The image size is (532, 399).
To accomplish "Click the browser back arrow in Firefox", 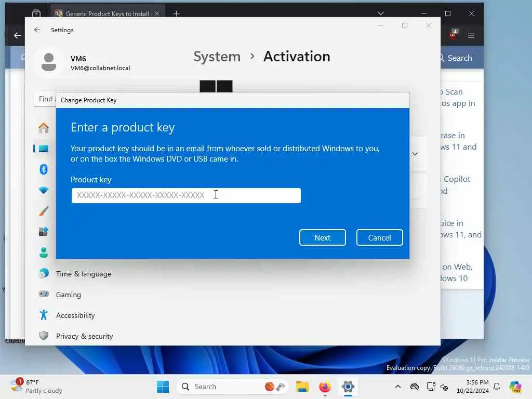I will click(17, 35).
